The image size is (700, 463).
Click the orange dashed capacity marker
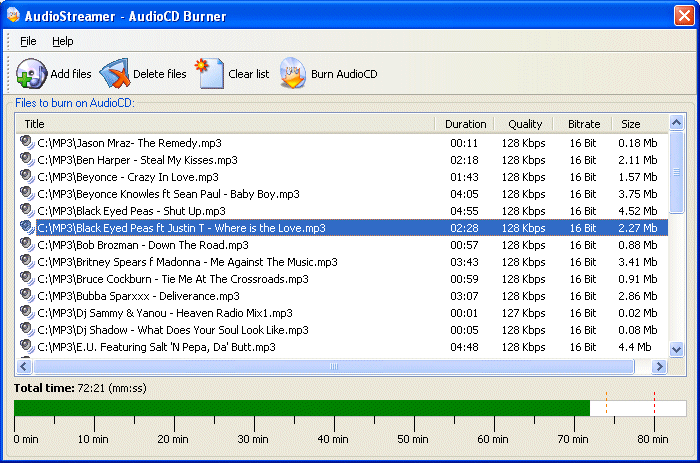click(x=606, y=402)
